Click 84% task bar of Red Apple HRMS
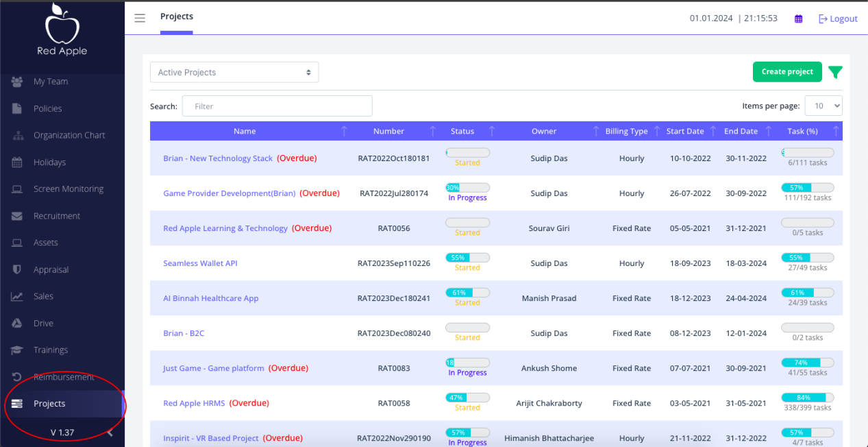868x447 pixels. click(x=808, y=397)
